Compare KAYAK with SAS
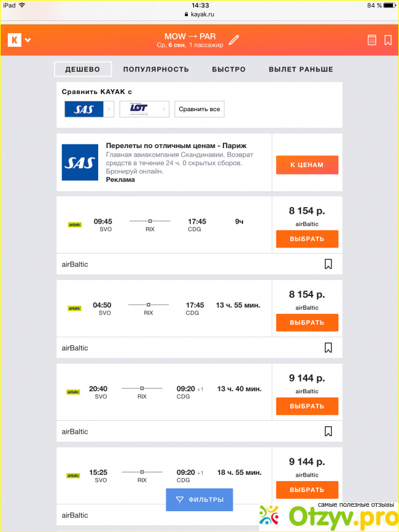The width and height of the screenshot is (399, 532). (x=89, y=109)
